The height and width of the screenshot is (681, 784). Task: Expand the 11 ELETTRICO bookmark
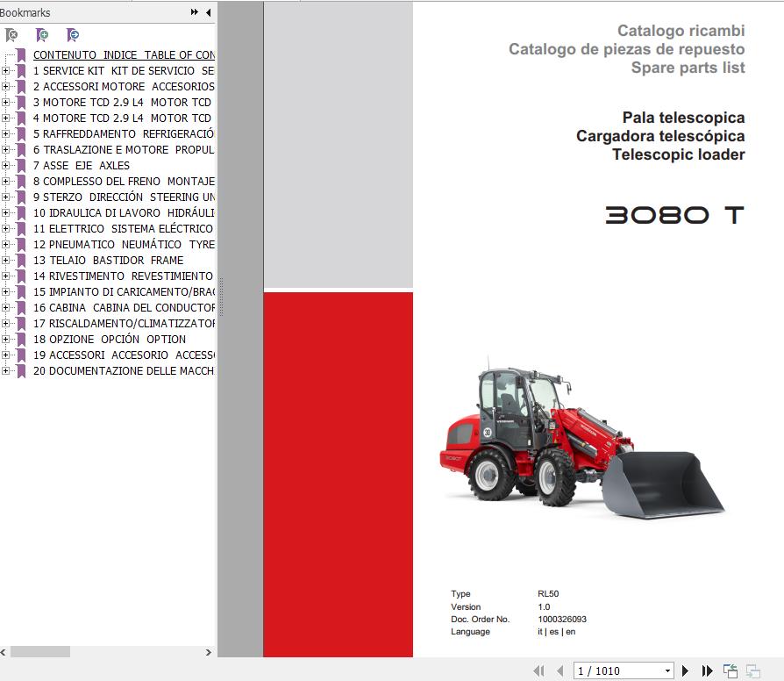5,229
